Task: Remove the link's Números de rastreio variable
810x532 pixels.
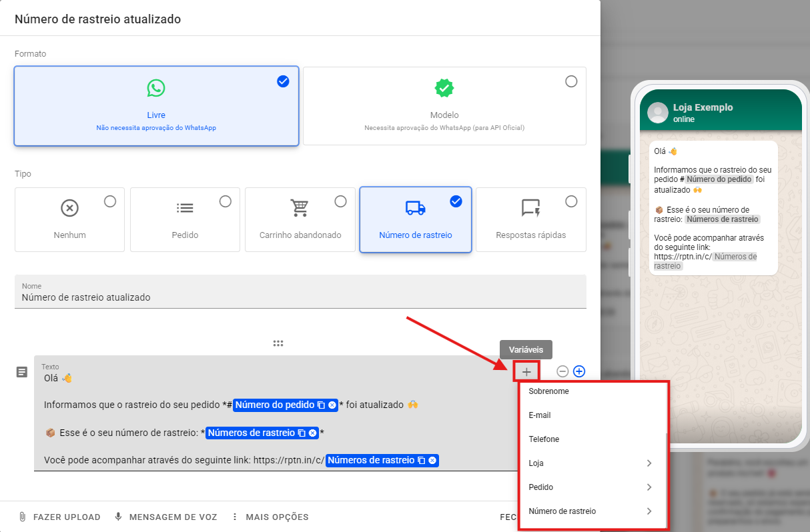Action: (432, 461)
